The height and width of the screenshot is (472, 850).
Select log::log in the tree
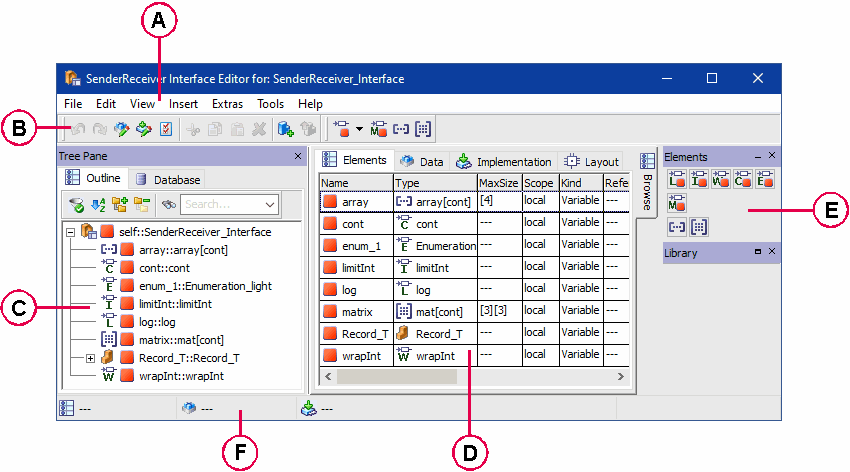click(157, 322)
